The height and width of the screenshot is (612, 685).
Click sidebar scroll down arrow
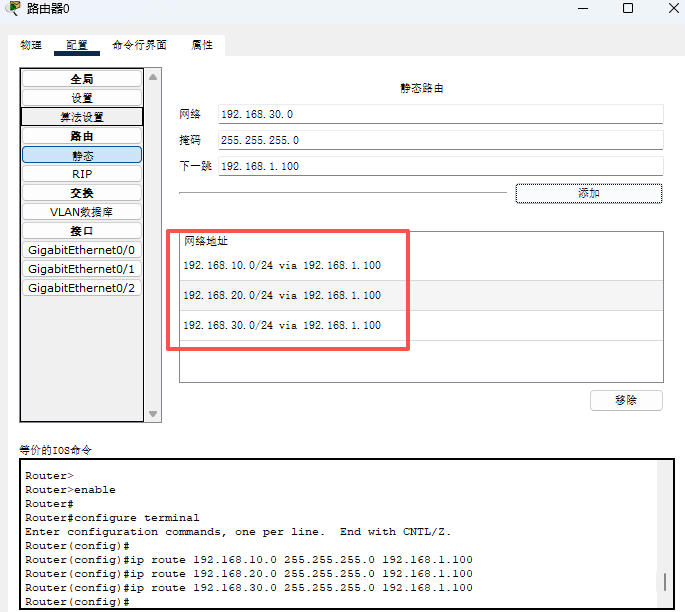pos(153,414)
